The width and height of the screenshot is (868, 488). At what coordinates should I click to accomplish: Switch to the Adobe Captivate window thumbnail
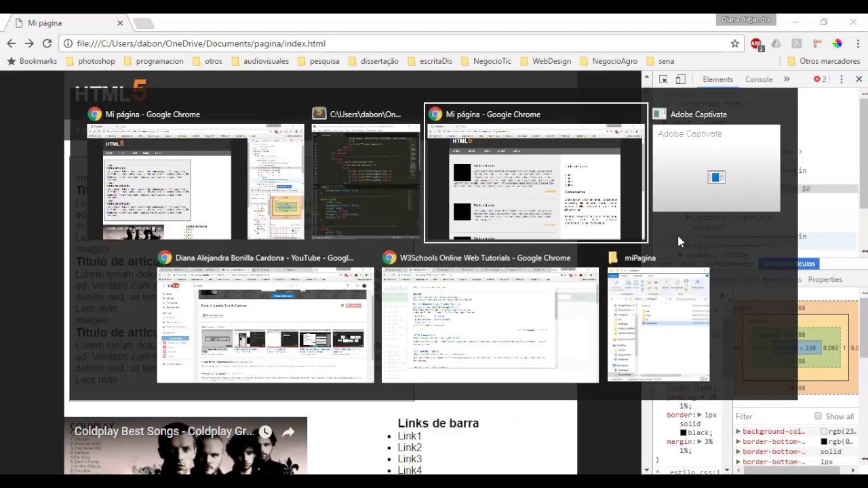(x=716, y=168)
